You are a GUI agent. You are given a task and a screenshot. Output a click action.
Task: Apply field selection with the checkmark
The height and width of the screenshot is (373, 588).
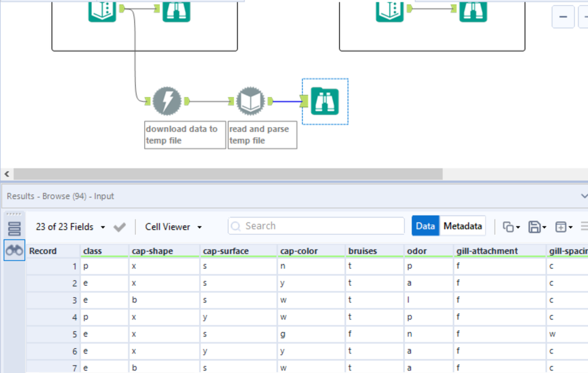click(119, 227)
